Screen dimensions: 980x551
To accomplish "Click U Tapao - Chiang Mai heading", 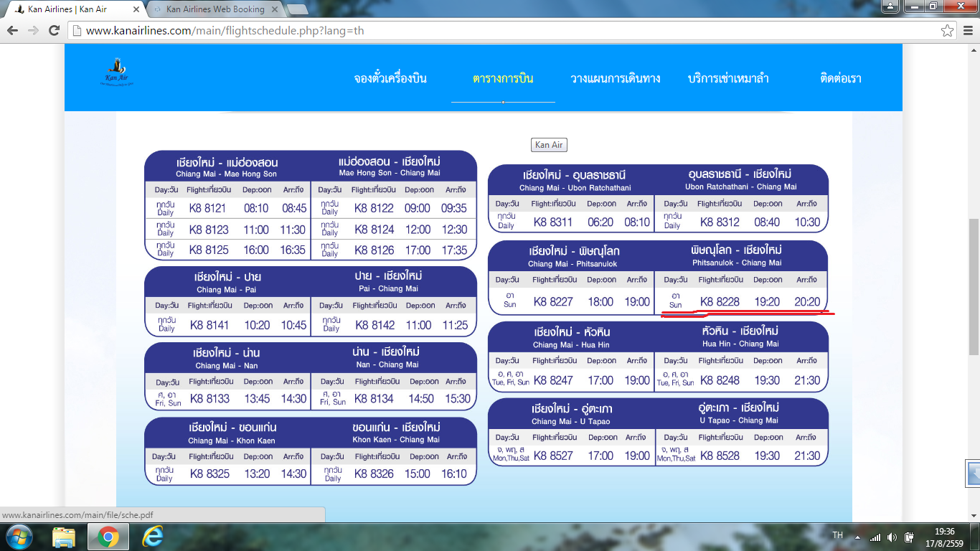I will [x=740, y=420].
